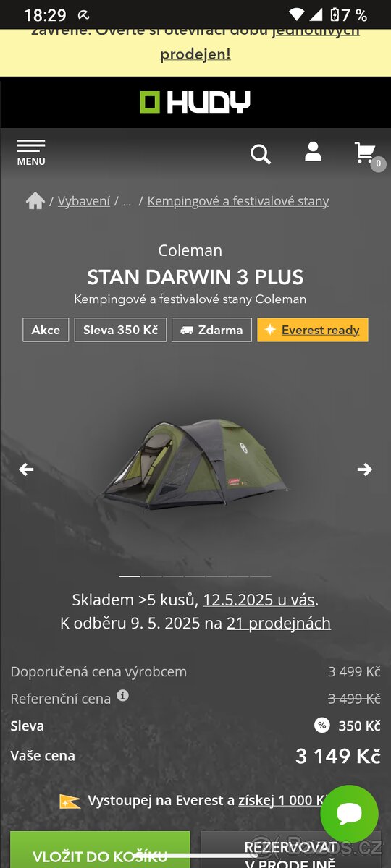Image resolution: width=391 pixels, height=868 pixels.
Task: Open the green chat bubble
Action: click(x=350, y=814)
